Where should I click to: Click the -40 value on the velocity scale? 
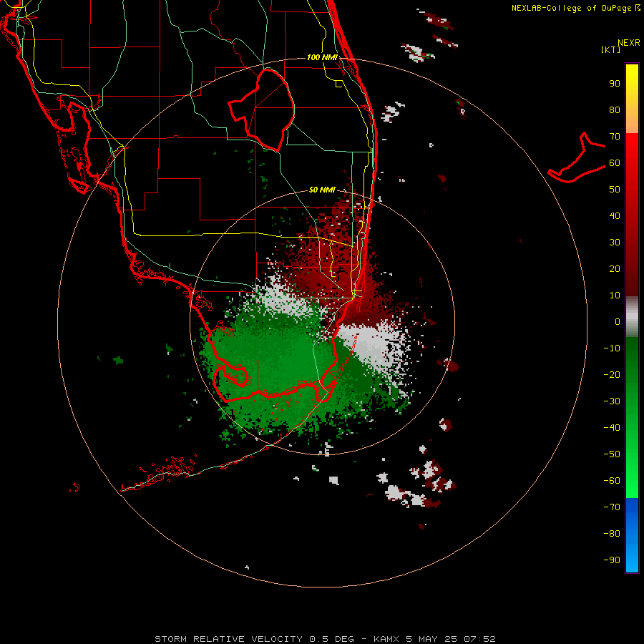tap(612, 428)
